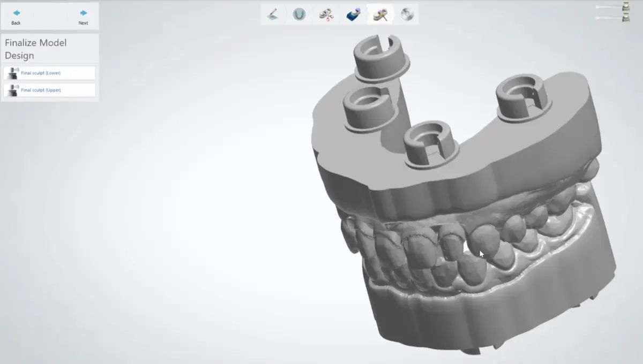Select the dental arch step icon
Image resolution: width=643 pixels, height=364 pixels.
coord(299,14)
